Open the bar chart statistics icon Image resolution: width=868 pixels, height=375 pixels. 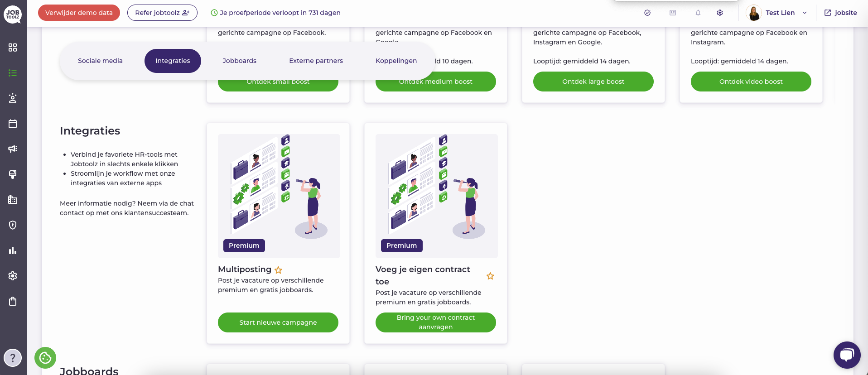(13, 250)
